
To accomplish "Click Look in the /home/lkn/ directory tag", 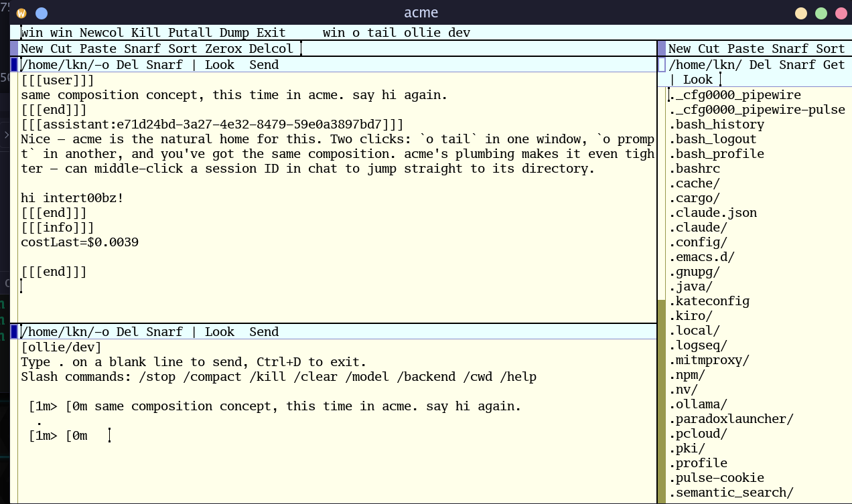I will coord(698,80).
